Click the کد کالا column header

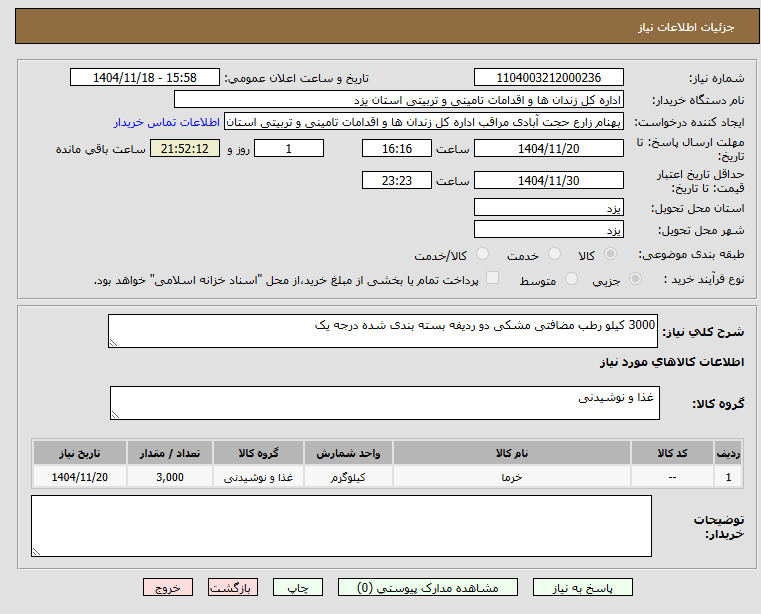click(672, 453)
